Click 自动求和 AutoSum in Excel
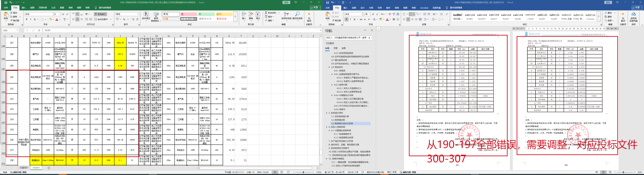The width and height of the screenshot is (644, 175). (270, 13)
